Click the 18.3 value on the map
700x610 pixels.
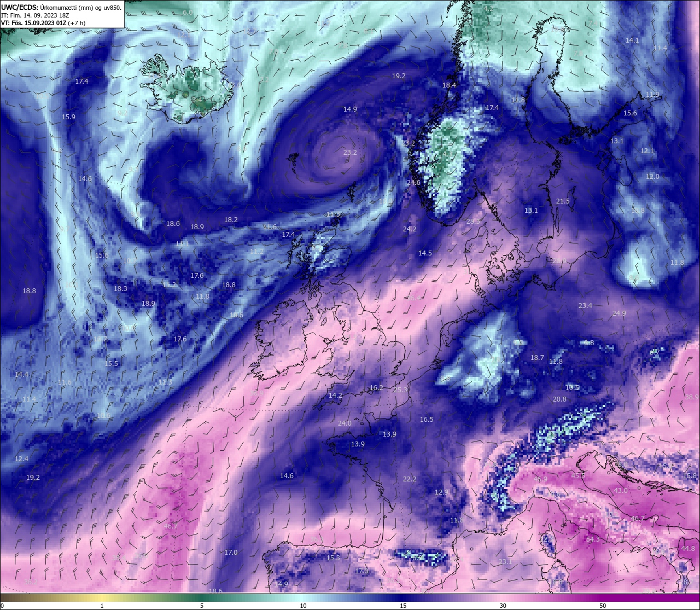pyautogui.click(x=120, y=288)
